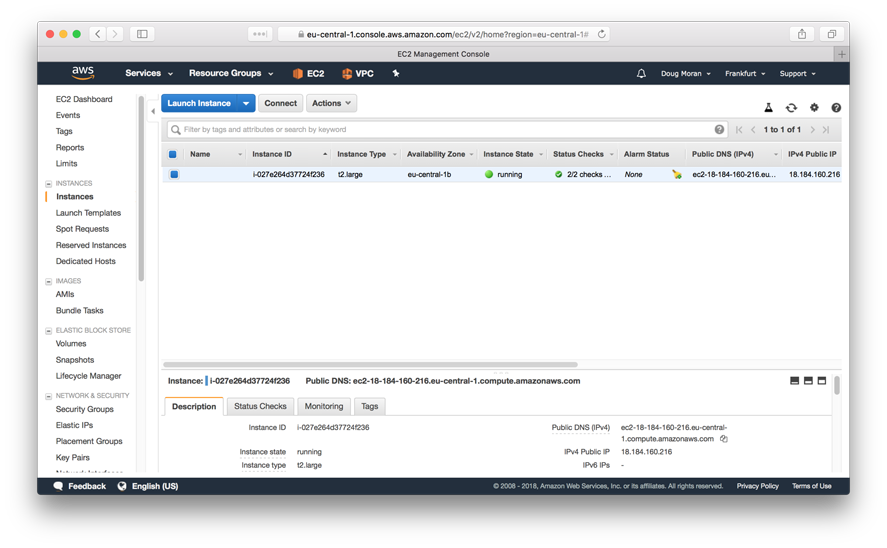887x548 pixels.
Task: Toggle the select-all instances checkbox
Action: [x=173, y=154]
